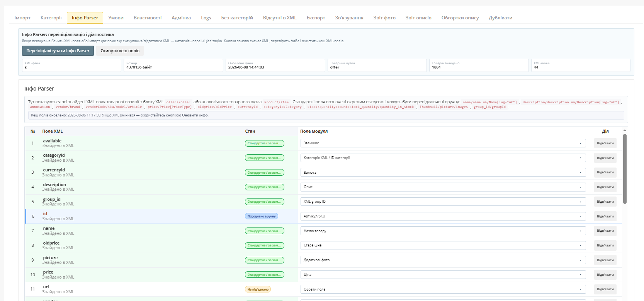Click the 4370136 байт size value

click(139, 67)
